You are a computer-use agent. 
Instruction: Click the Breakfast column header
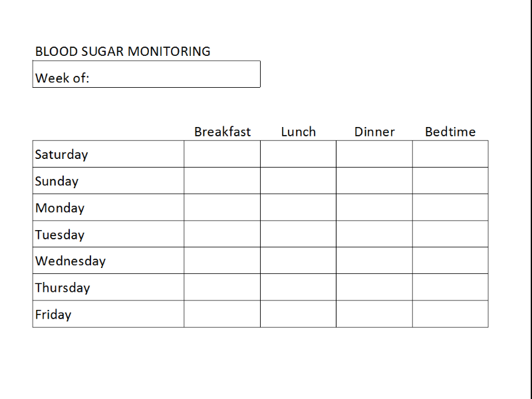point(222,132)
